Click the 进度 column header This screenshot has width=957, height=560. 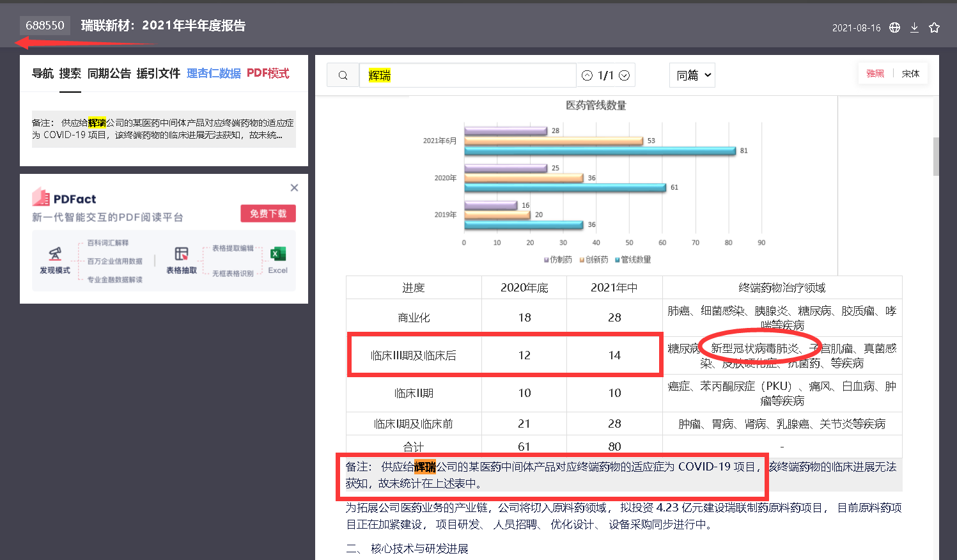tap(414, 288)
